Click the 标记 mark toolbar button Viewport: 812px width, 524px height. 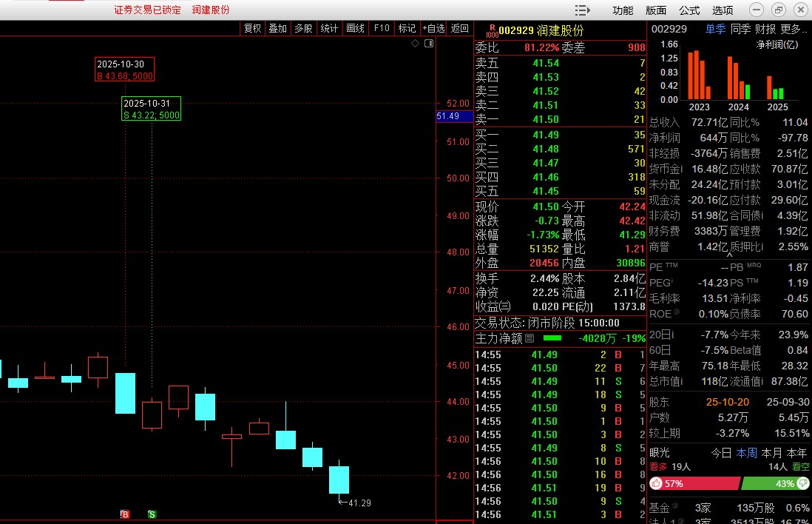coord(407,29)
